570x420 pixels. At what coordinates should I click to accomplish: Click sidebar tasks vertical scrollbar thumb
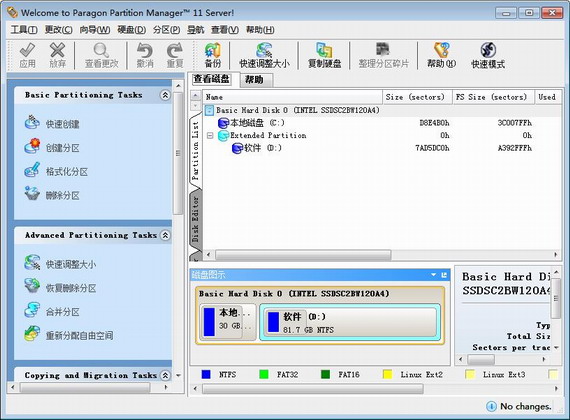pos(178,153)
